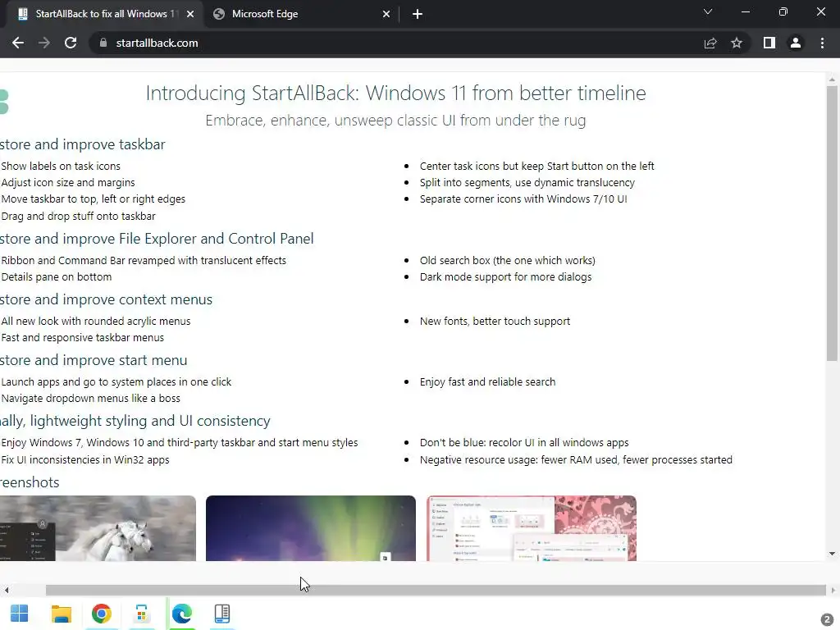Open the aurora screenshot thumbnail
840x630 pixels.
[311, 528]
